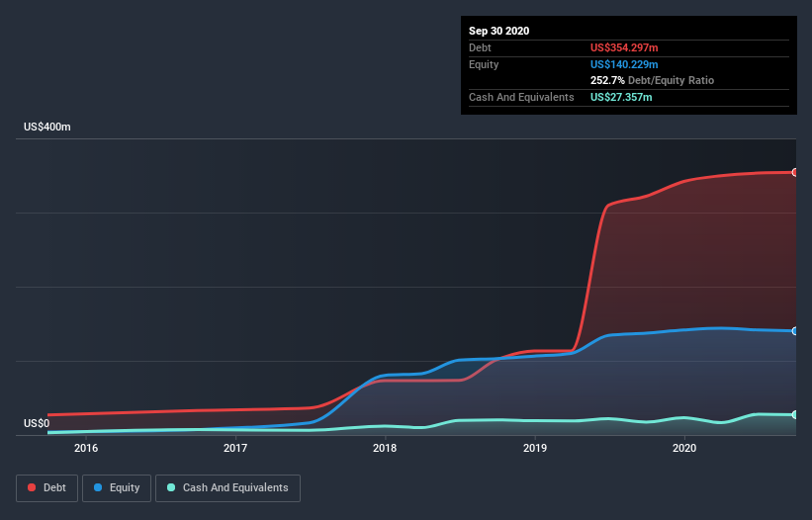Click the US$400m axis label

point(47,127)
